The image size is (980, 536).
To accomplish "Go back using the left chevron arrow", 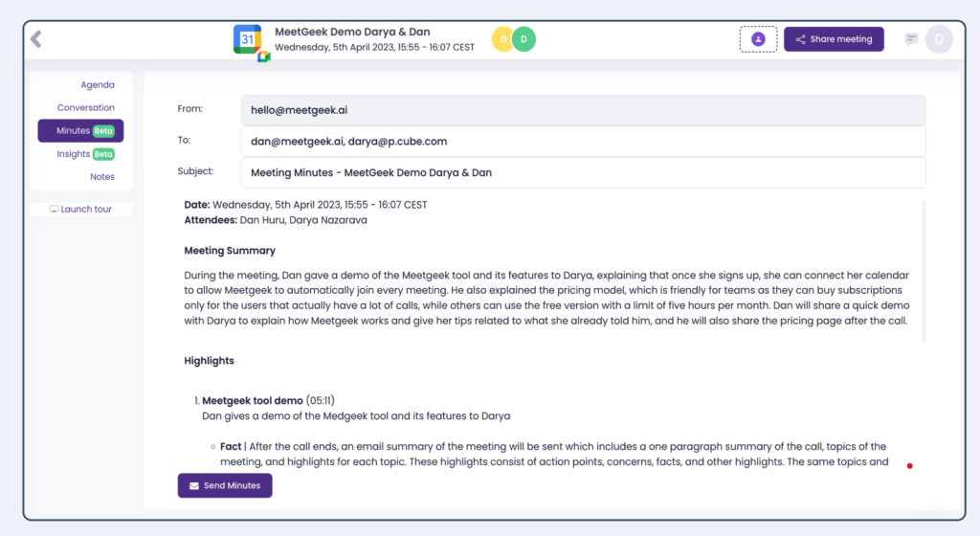I will [x=36, y=39].
